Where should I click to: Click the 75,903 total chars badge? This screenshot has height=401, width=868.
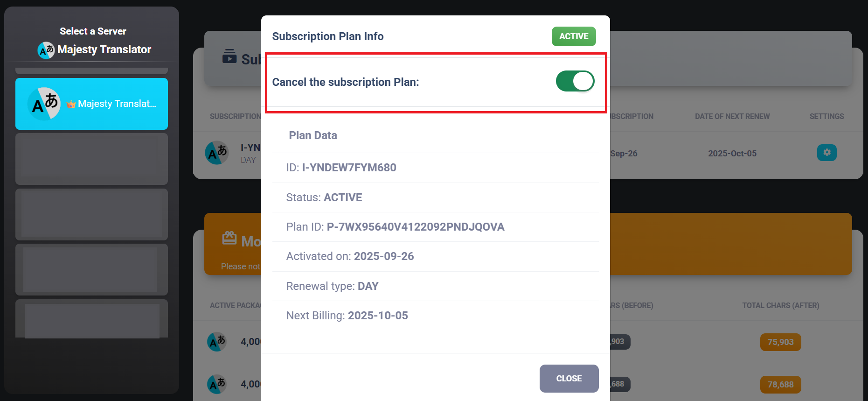(780, 342)
